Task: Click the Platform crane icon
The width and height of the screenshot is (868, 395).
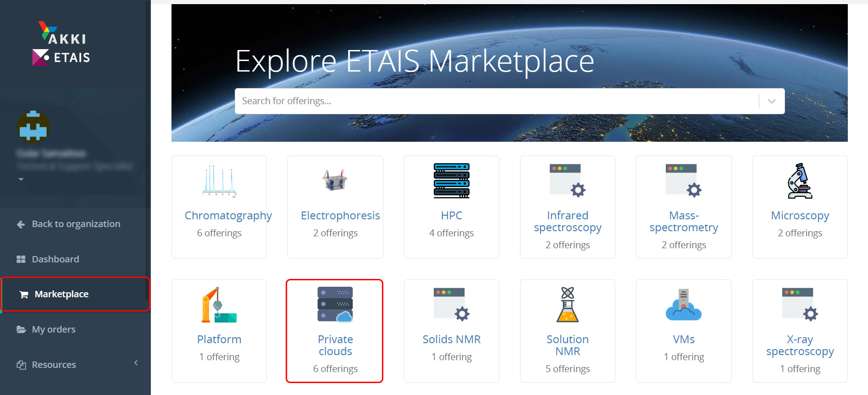Action: (x=219, y=305)
